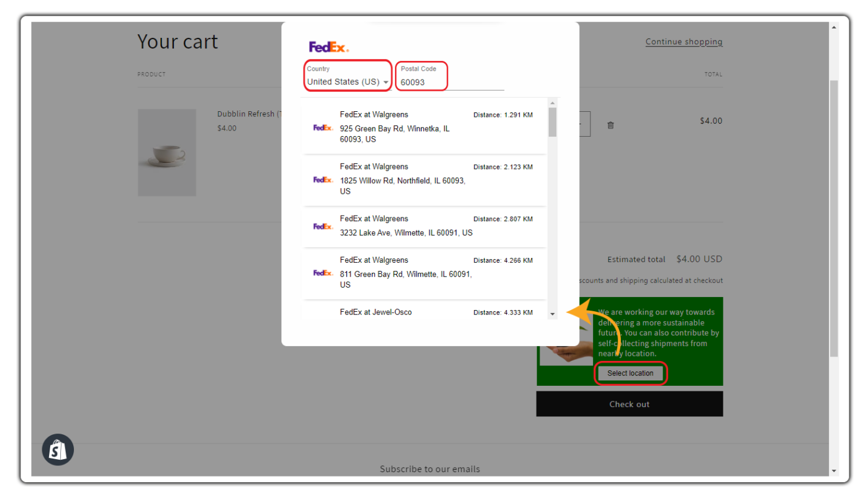The height and width of the screenshot is (497, 868).
Task: Delete the cart item with the trash icon
Action: [x=610, y=125]
